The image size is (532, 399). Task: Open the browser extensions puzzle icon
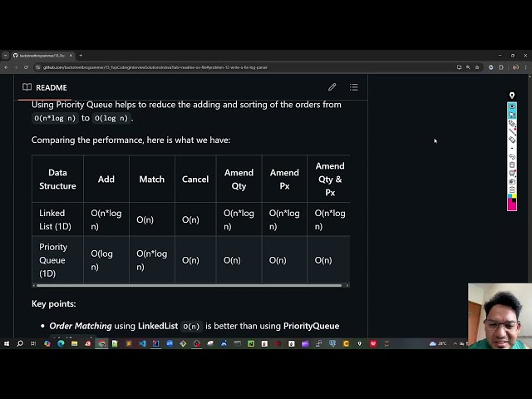(x=500, y=67)
